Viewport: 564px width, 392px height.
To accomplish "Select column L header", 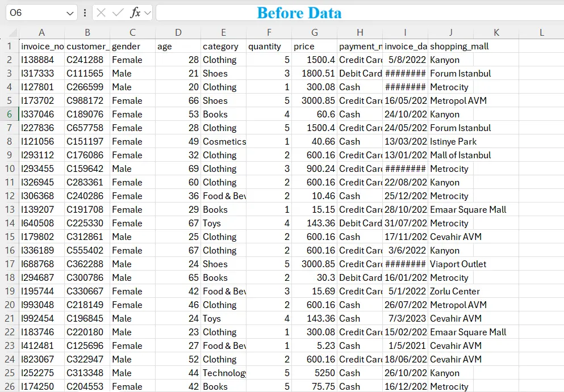I will [541, 33].
